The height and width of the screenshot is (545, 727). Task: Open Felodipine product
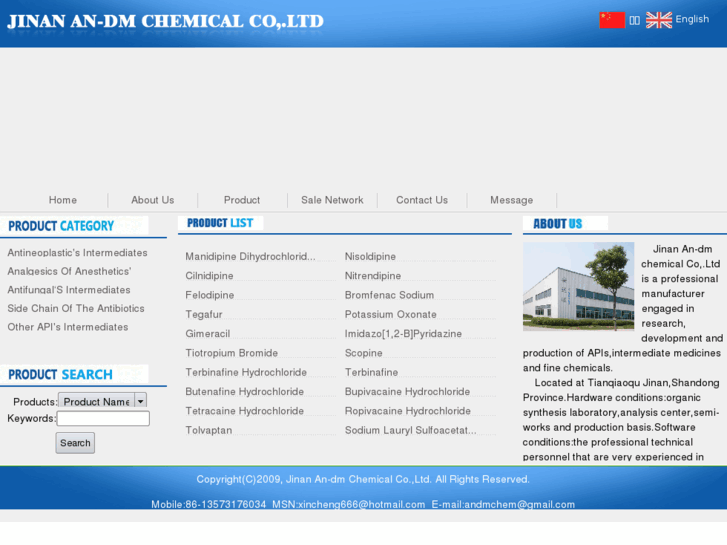[x=210, y=295]
